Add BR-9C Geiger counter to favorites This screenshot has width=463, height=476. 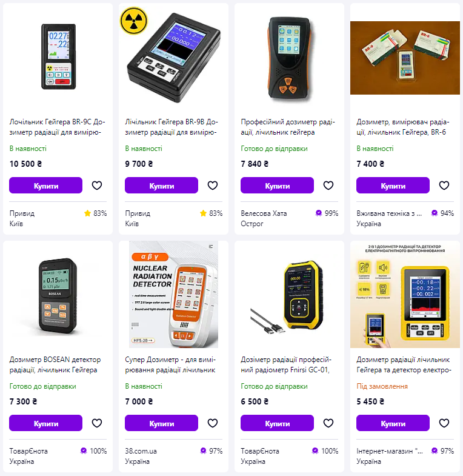tap(97, 185)
